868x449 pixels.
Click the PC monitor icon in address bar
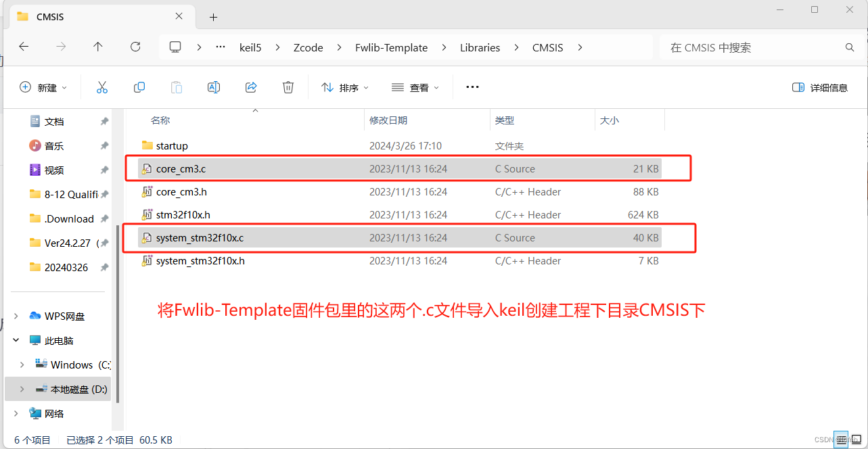click(x=175, y=47)
